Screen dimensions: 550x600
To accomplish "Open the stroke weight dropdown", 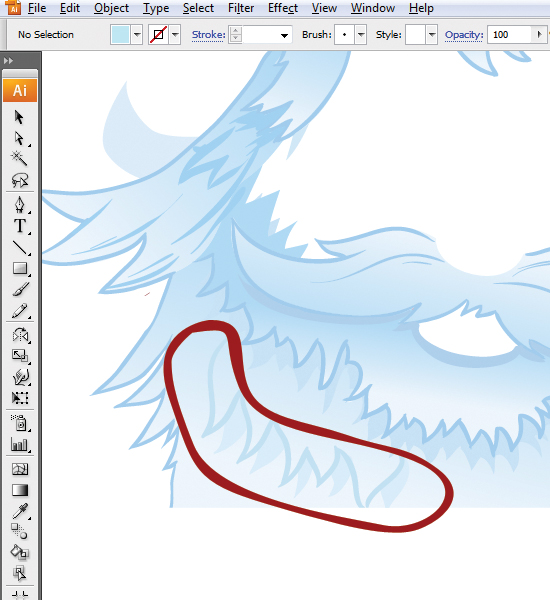I will point(284,36).
